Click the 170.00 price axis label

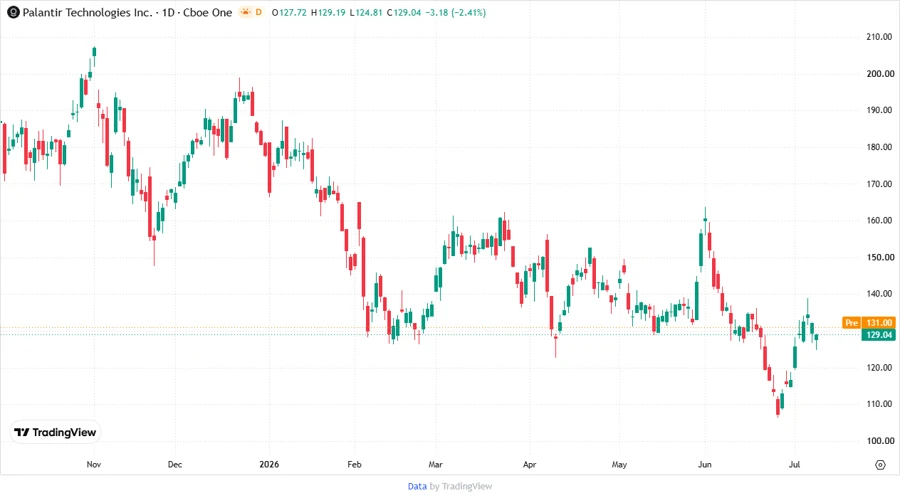click(880, 184)
